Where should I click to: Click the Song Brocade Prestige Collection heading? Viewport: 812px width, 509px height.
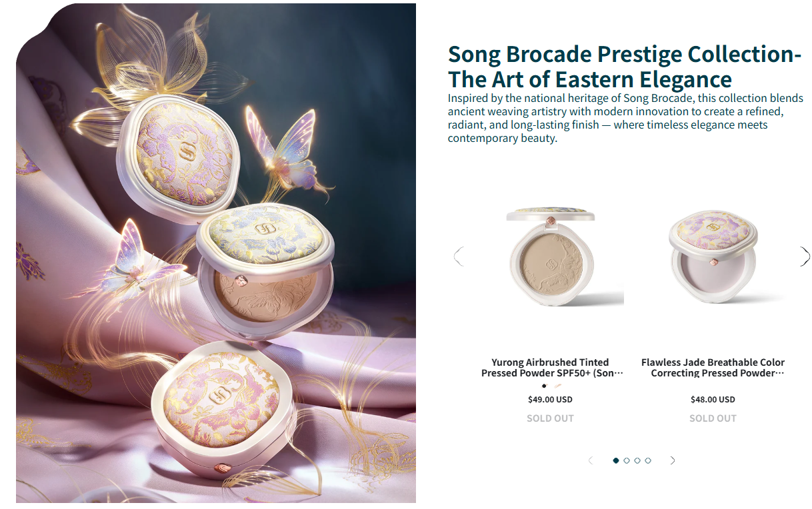pyautogui.click(x=624, y=67)
